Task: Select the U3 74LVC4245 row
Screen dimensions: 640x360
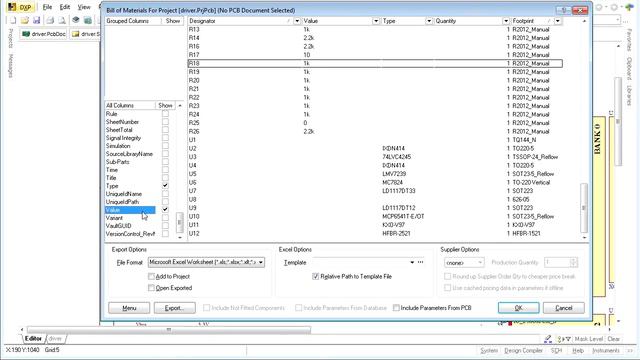Action: click(375, 157)
